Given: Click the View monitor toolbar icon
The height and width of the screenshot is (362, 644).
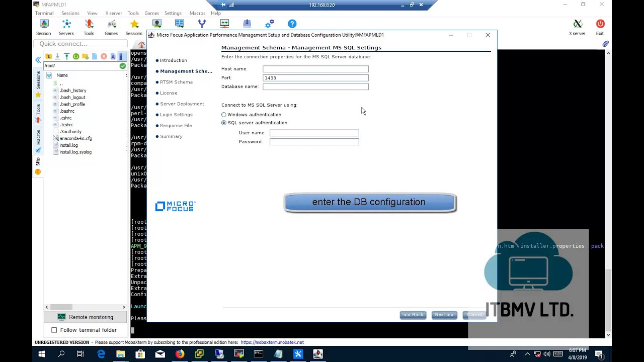Looking at the screenshot, I should point(157,24).
